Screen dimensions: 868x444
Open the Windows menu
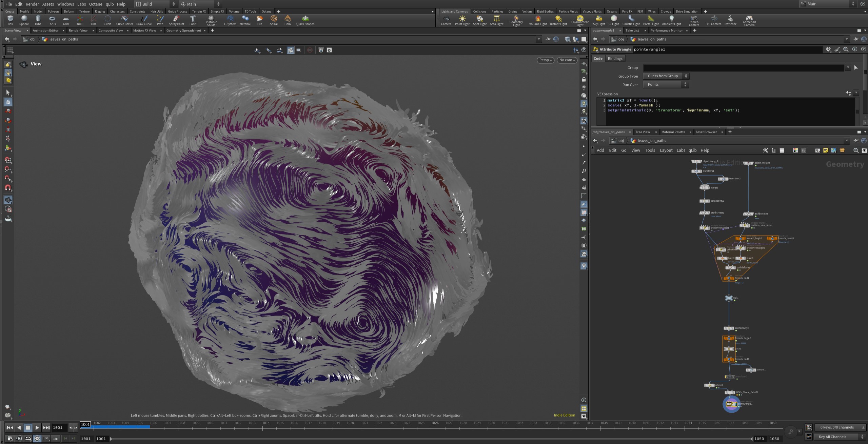(x=65, y=4)
